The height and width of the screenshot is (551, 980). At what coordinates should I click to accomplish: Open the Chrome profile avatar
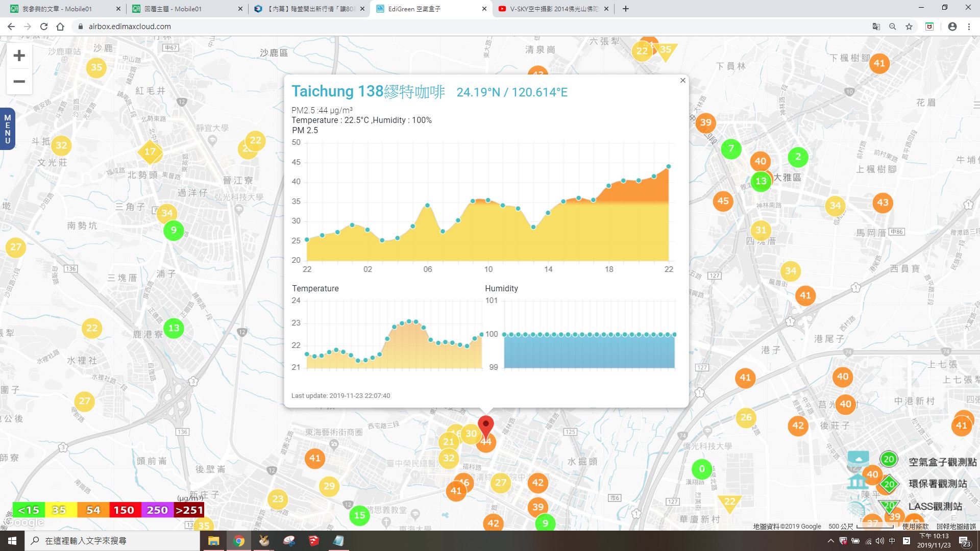click(952, 27)
